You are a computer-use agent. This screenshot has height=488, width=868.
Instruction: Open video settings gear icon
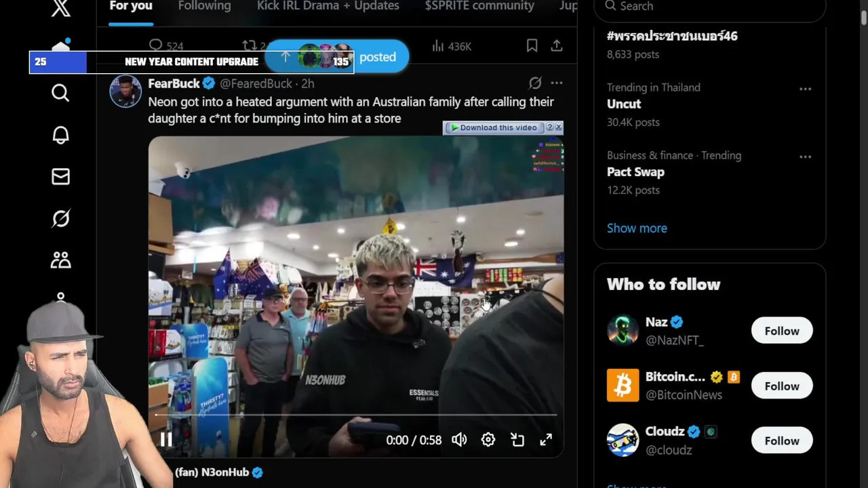tap(488, 440)
